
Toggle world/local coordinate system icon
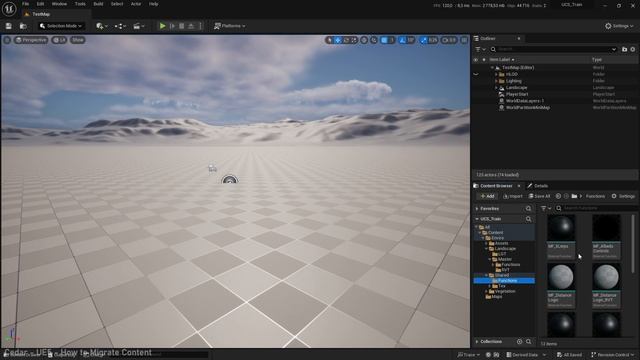click(364, 40)
